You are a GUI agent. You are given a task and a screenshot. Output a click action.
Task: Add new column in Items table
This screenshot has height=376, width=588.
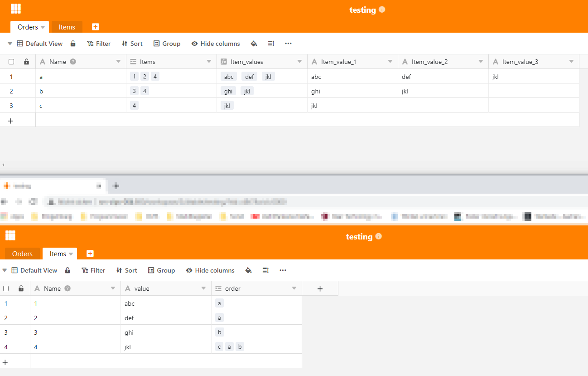tap(320, 288)
